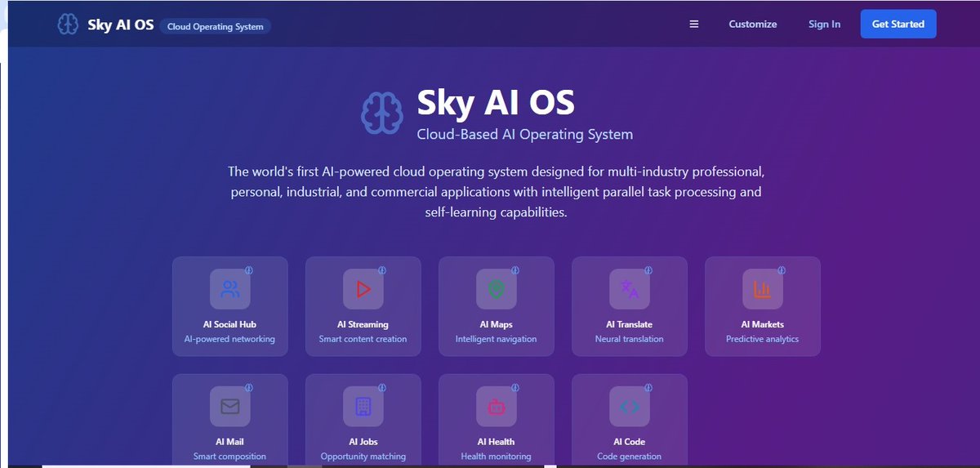The width and height of the screenshot is (980, 468).
Task: Click the Intelligent navigation subtitle
Action: click(497, 339)
